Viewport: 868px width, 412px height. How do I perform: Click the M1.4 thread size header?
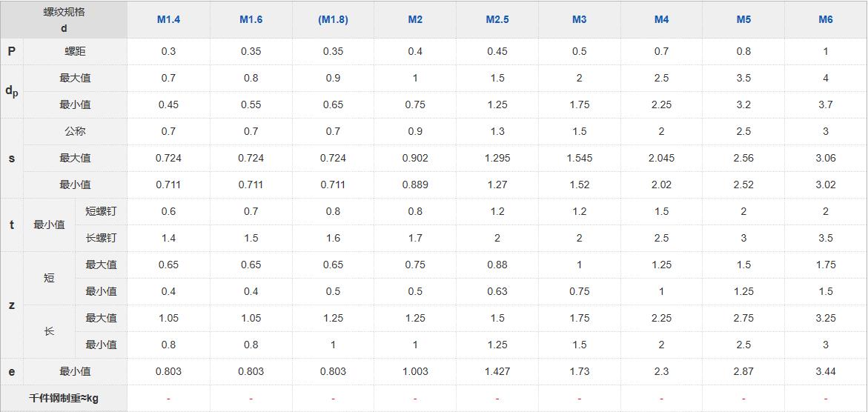(168, 20)
